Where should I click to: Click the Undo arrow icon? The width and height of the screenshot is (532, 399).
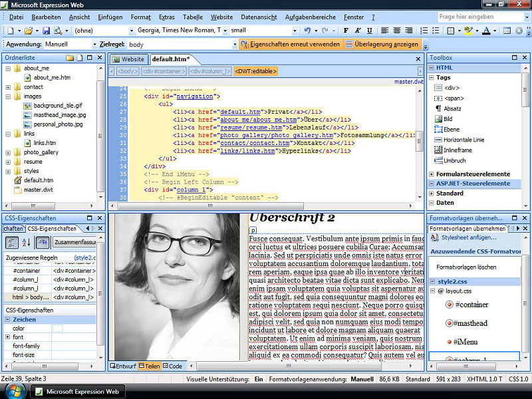click(x=307, y=31)
